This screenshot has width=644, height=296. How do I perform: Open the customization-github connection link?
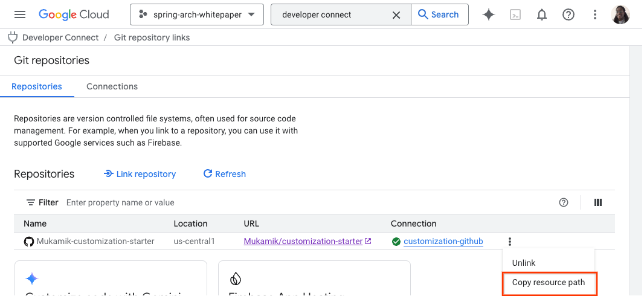[x=443, y=242]
